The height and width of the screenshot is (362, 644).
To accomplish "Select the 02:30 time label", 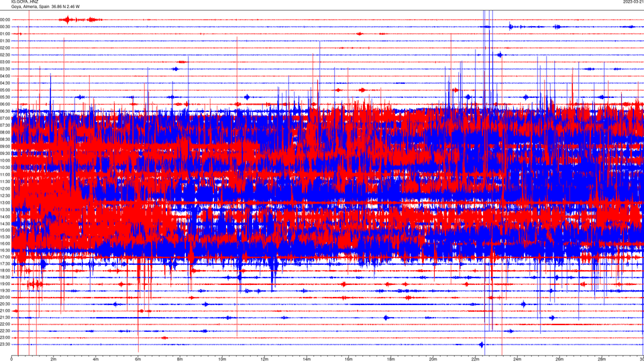I will 5,55.
